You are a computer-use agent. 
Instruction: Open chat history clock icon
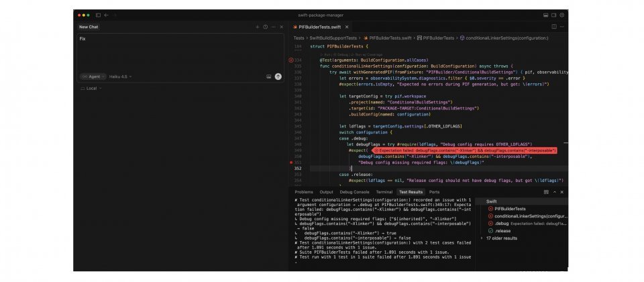265,27
